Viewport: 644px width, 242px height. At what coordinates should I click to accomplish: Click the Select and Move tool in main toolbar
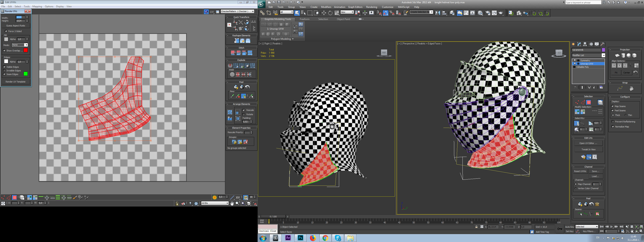click(324, 13)
